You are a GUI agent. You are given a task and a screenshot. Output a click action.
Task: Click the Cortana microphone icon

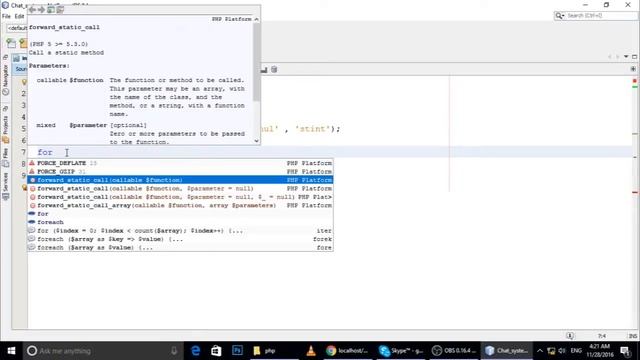(x=174, y=351)
